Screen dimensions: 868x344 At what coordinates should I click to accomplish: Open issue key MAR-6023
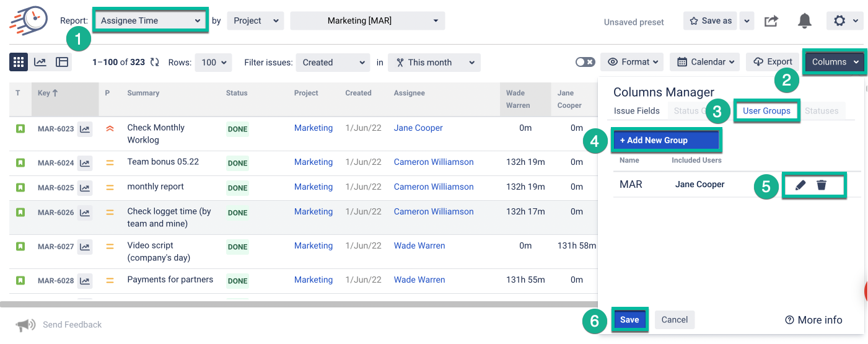click(56, 130)
